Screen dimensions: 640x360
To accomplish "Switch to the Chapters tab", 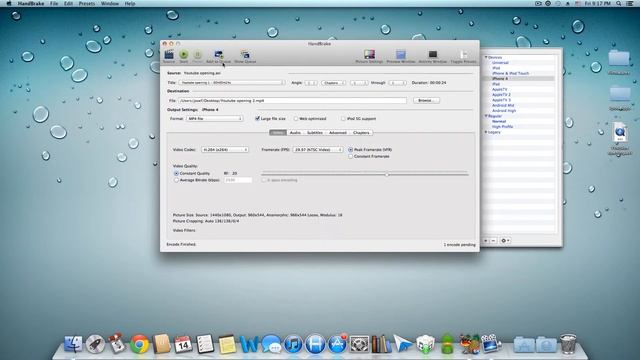I will (361, 133).
